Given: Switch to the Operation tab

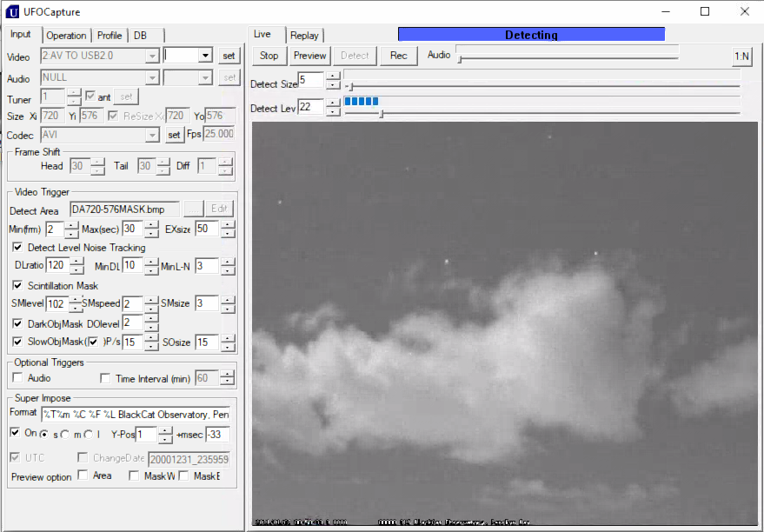Looking at the screenshot, I should 66,35.
